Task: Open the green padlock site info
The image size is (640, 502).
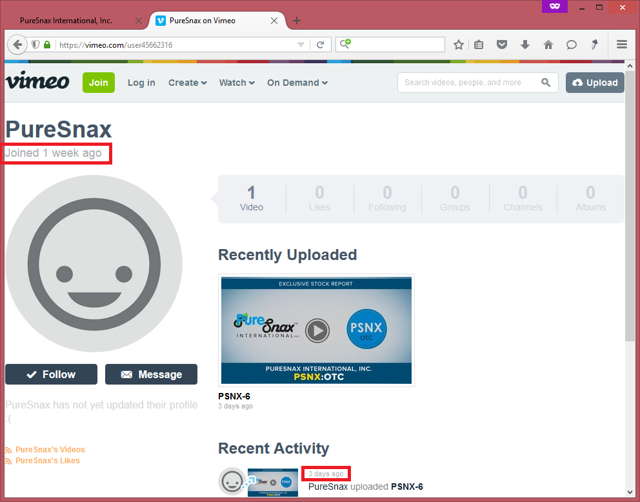Action: [47, 44]
